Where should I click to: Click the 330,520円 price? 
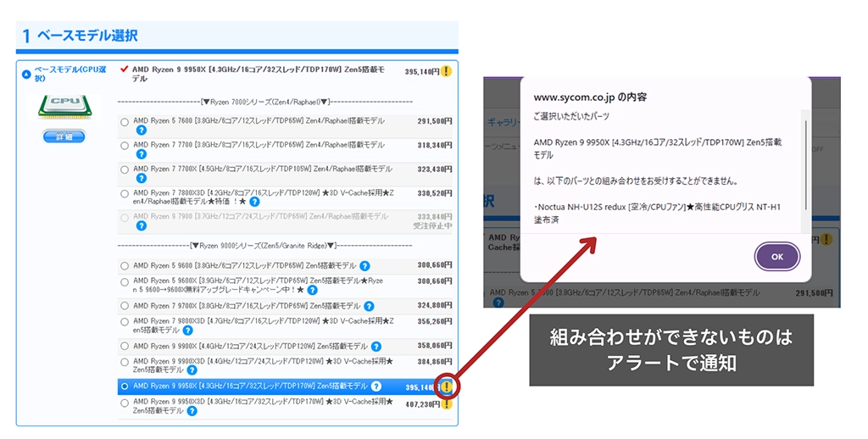point(435,193)
